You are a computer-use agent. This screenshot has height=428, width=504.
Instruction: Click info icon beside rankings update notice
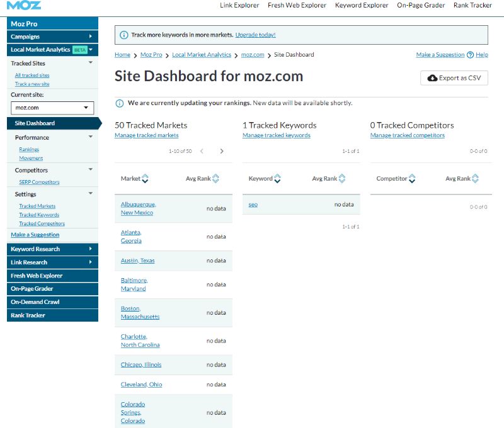pos(119,103)
